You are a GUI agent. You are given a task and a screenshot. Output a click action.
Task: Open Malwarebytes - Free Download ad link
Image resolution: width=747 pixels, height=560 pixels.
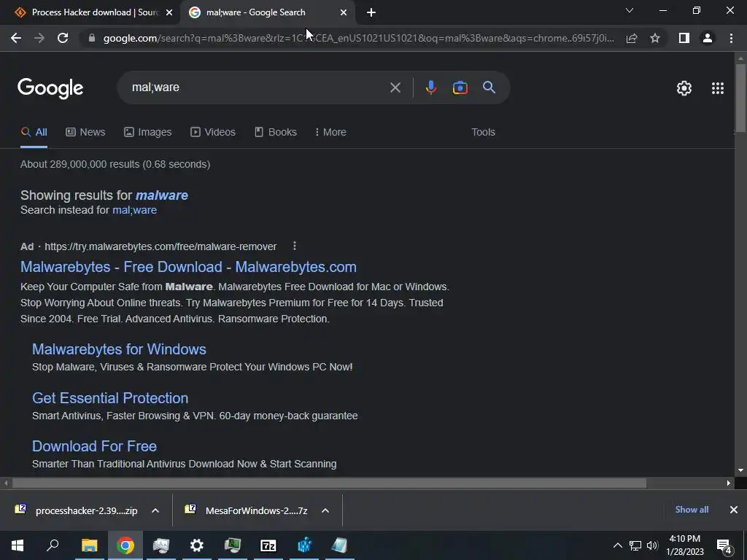point(188,267)
